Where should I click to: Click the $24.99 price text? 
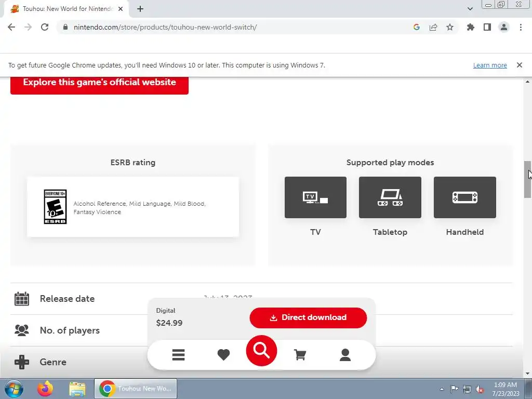tap(169, 323)
